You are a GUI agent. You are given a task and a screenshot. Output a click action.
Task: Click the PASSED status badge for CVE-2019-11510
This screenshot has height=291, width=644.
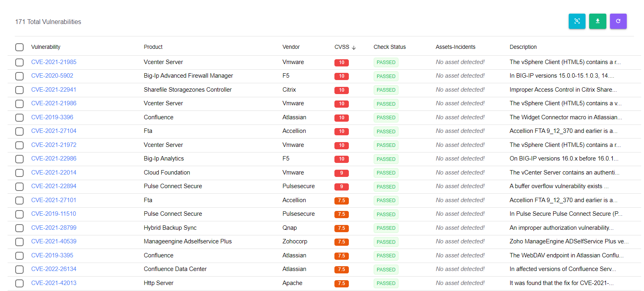386,214
